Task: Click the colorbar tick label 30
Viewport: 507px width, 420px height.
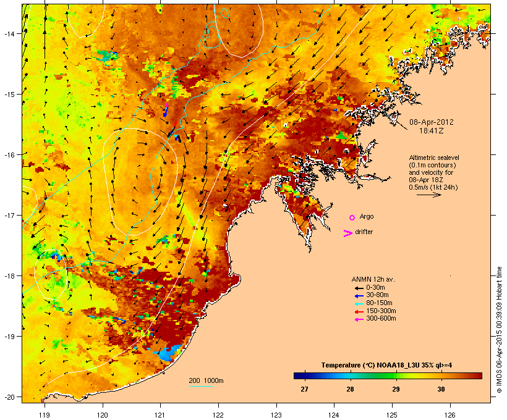Action: coord(441,389)
